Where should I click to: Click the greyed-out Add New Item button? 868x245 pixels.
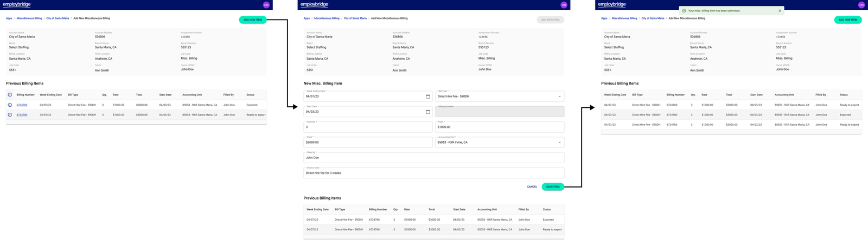click(x=550, y=20)
